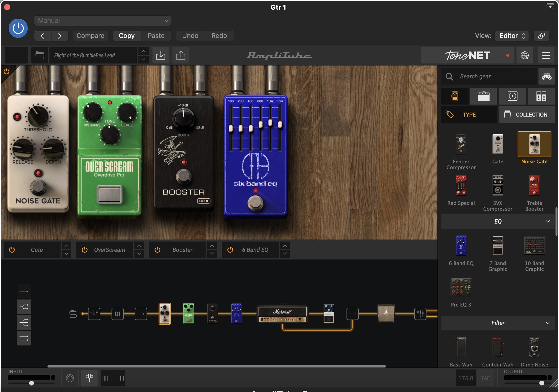Toggle the OverScream slot power button
This screenshot has height=392, width=559.
pos(85,250)
